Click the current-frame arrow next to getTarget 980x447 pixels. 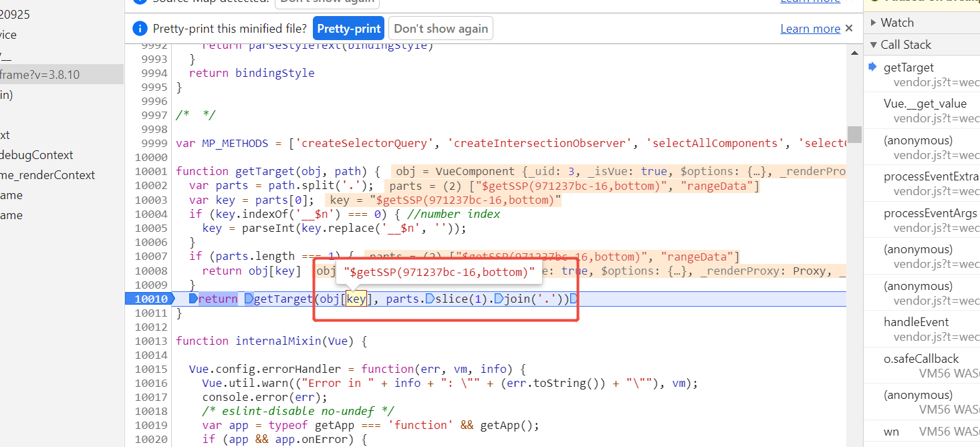click(872, 67)
